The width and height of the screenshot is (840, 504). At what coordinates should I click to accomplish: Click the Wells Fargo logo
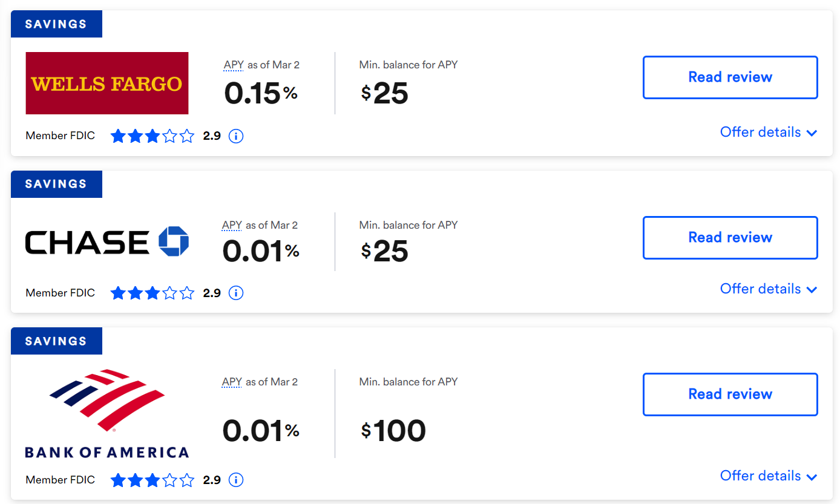[107, 83]
